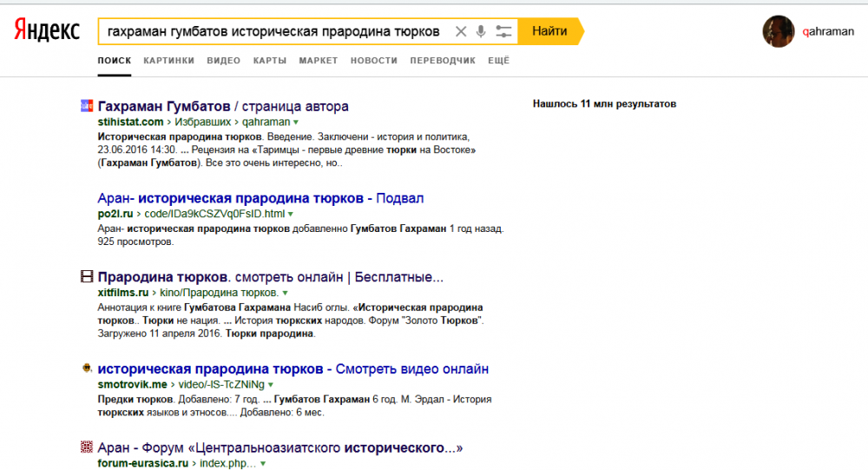Start voice search with the microphone icon
868x470 pixels.
[481, 31]
